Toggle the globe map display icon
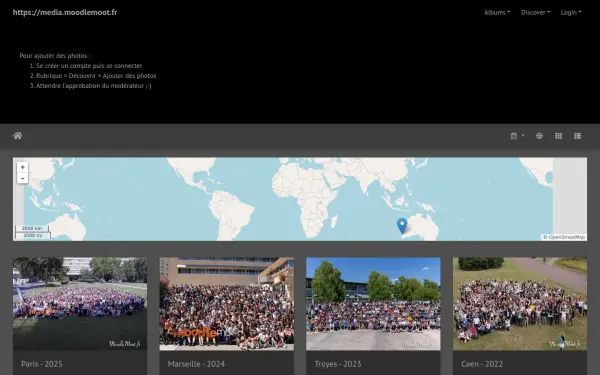600x375 pixels. click(539, 136)
